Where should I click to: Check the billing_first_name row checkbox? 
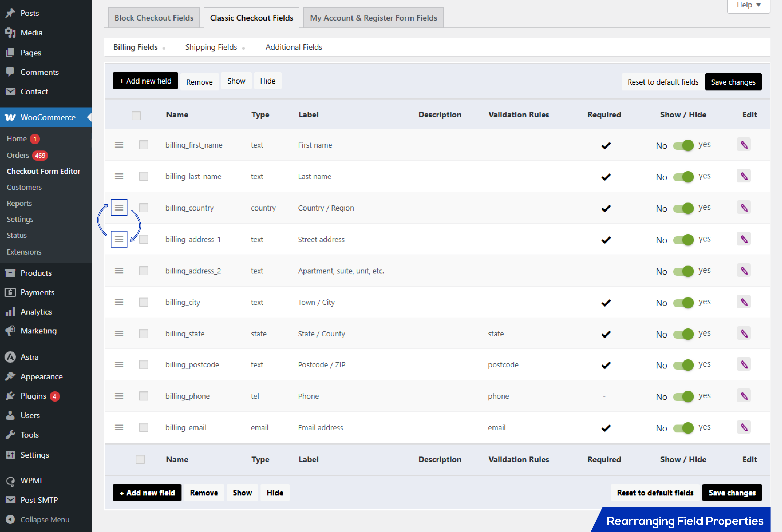[144, 145]
